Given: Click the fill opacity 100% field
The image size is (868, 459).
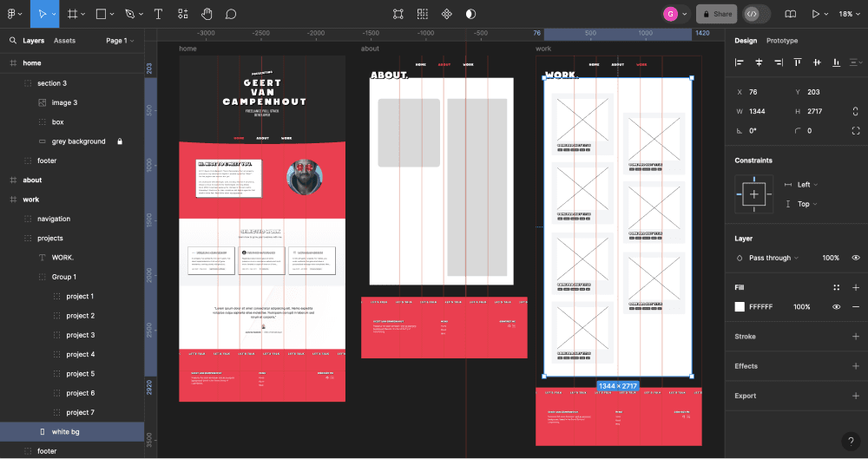Looking at the screenshot, I should pos(801,307).
